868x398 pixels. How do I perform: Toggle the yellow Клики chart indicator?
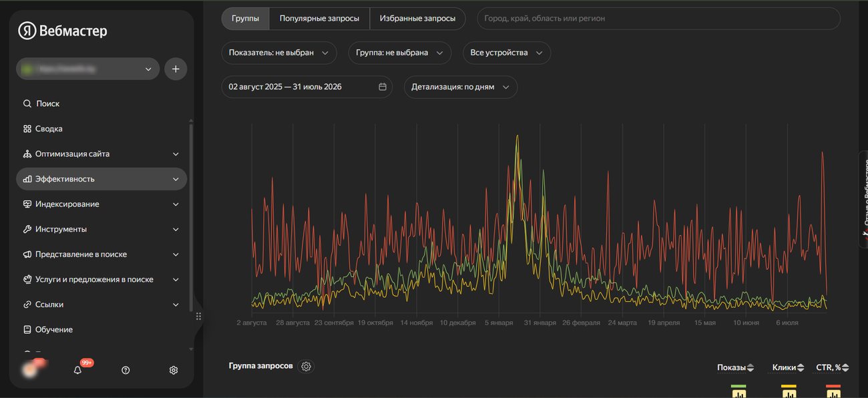point(789,391)
